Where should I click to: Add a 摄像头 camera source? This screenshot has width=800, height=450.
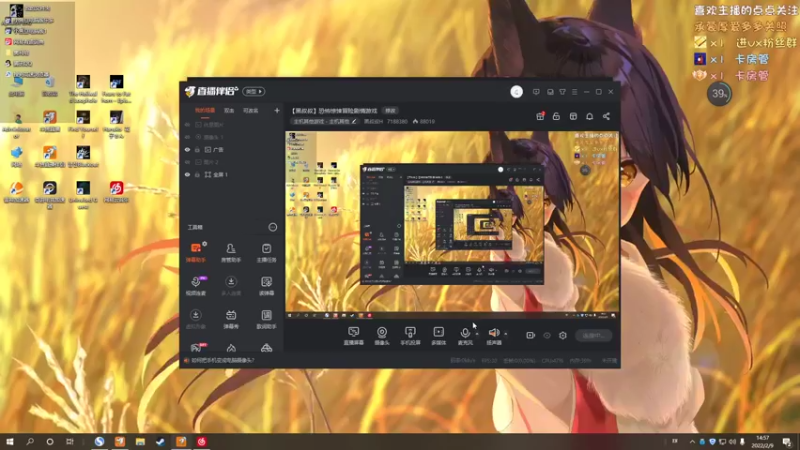tap(382, 336)
